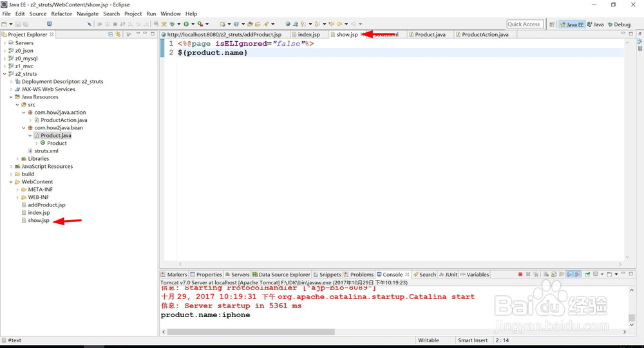The image size is (644, 348).
Task: Select addProduct.jsp in Project Explorer
Action: (46, 205)
